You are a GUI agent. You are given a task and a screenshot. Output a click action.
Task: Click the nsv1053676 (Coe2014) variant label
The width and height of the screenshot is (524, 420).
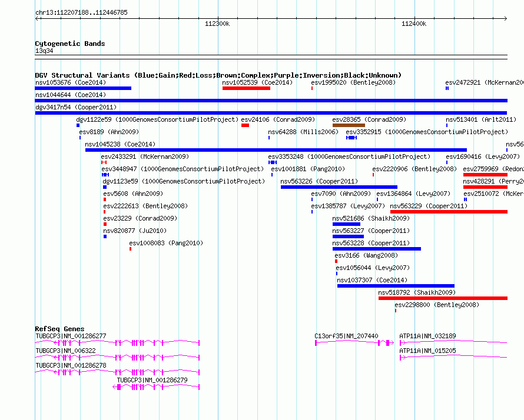pyautogui.click(x=71, y=82)
